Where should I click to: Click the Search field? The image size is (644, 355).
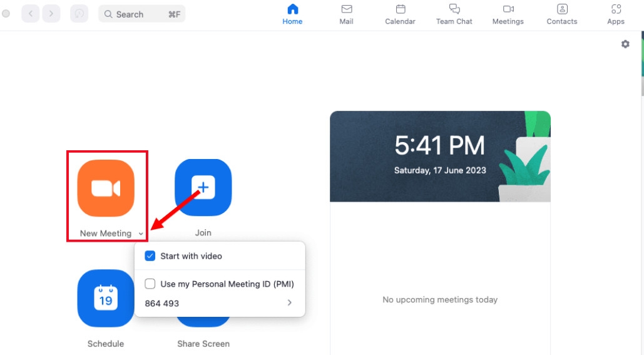point(141,14)
